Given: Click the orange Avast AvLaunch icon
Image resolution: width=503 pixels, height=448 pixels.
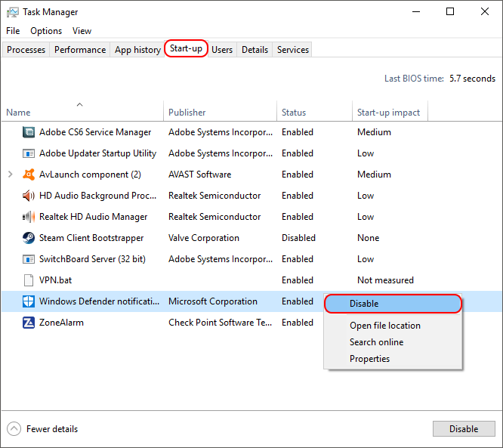Looking at the screenshot, I should click(29, 175).
